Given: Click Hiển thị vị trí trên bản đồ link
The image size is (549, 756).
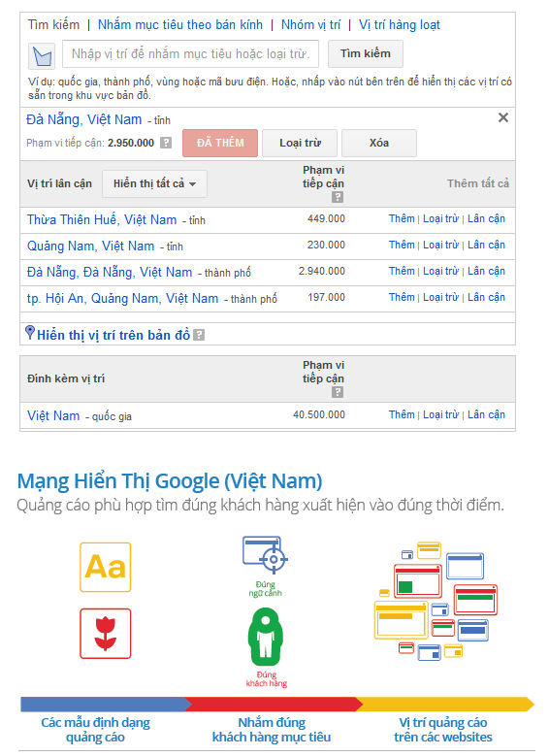Looking at the screenshot, I should (x=113, y=335).
